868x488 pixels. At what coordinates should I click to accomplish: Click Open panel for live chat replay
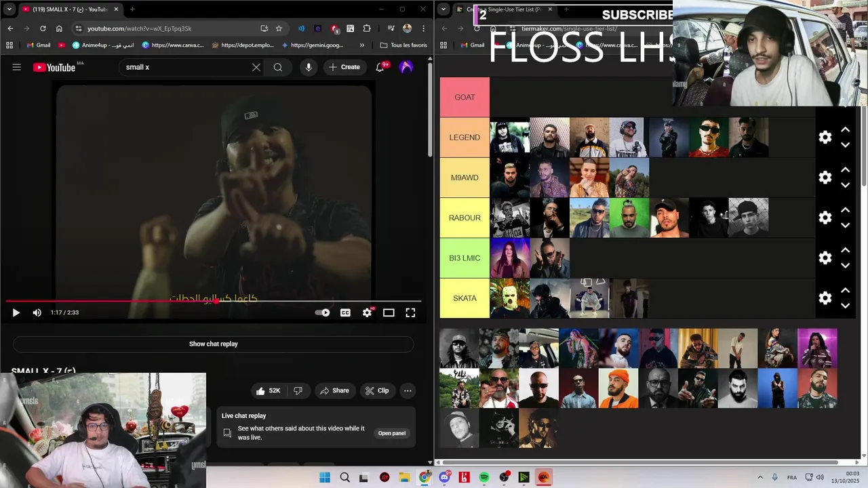[x=392, y=433]
